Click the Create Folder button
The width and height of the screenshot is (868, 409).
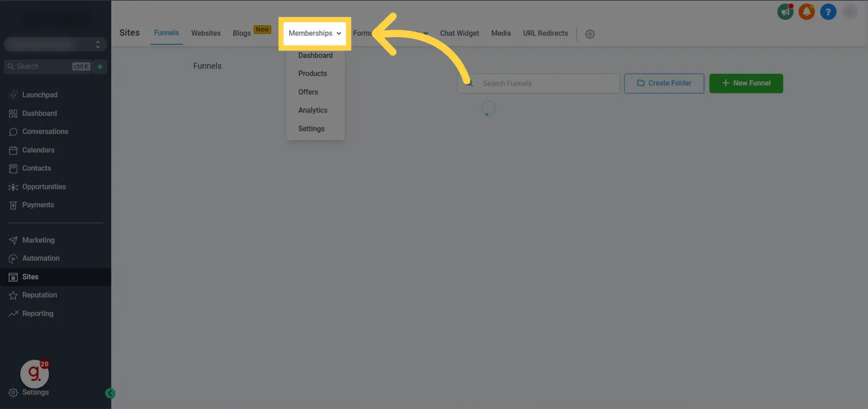(x=664, y=83)
